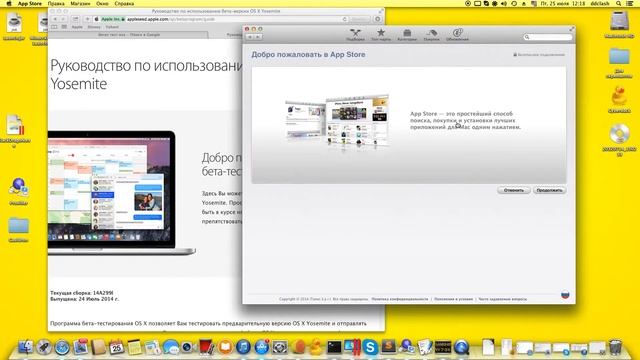Open Safari reading list icon in bookmarks bar

click(x=54, y=27)
